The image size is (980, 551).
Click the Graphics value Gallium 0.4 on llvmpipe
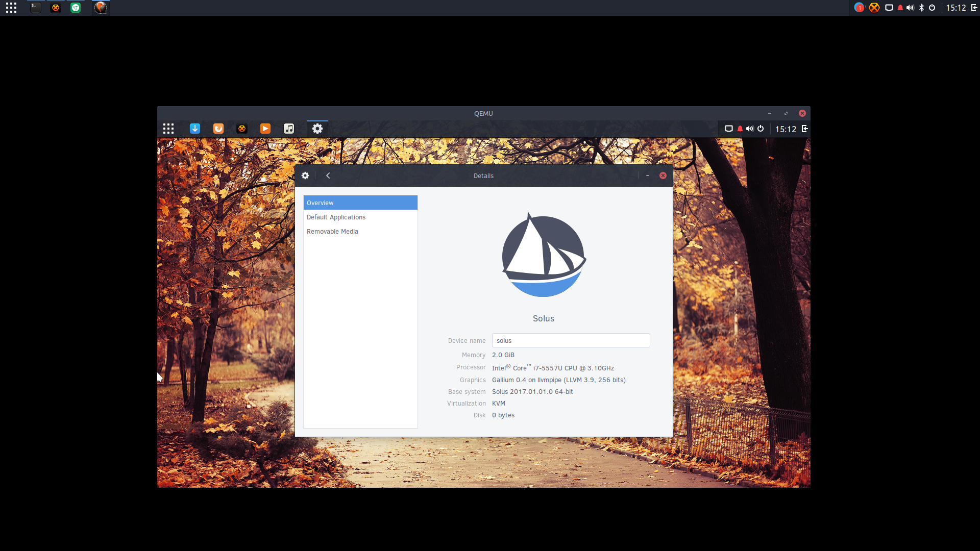[x=559, y=380]
